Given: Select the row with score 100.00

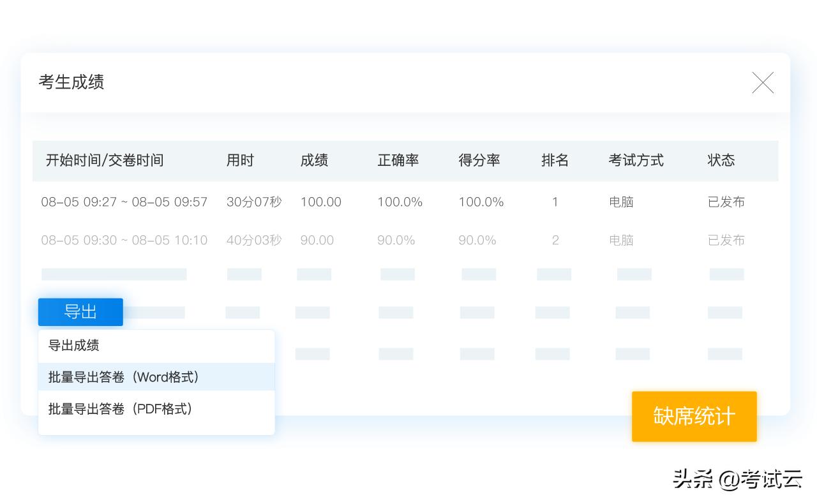Looking at the screenshot, I should coord(320,202).
